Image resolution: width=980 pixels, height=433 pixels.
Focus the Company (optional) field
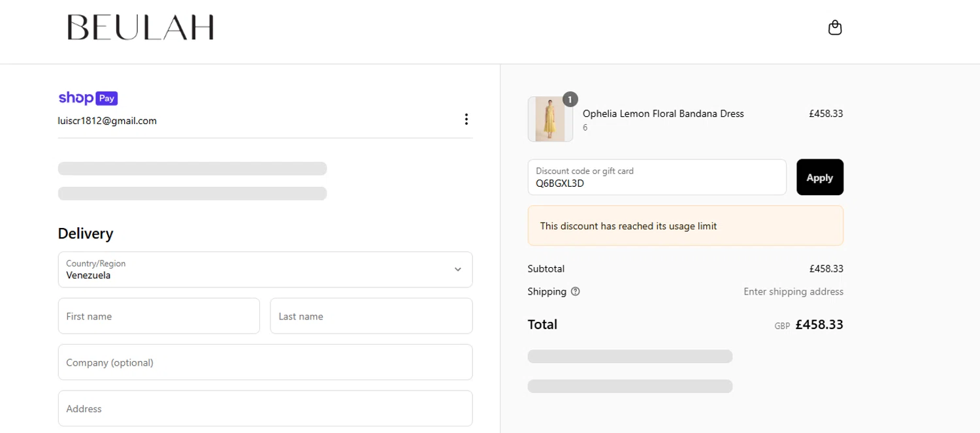coord(265,362)
